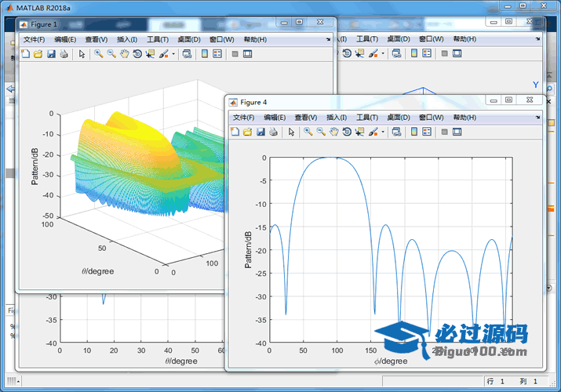561x392 pixels.
Task: Insert Legend icon in Figure 4 toolbar
Action: pos(427,132)
